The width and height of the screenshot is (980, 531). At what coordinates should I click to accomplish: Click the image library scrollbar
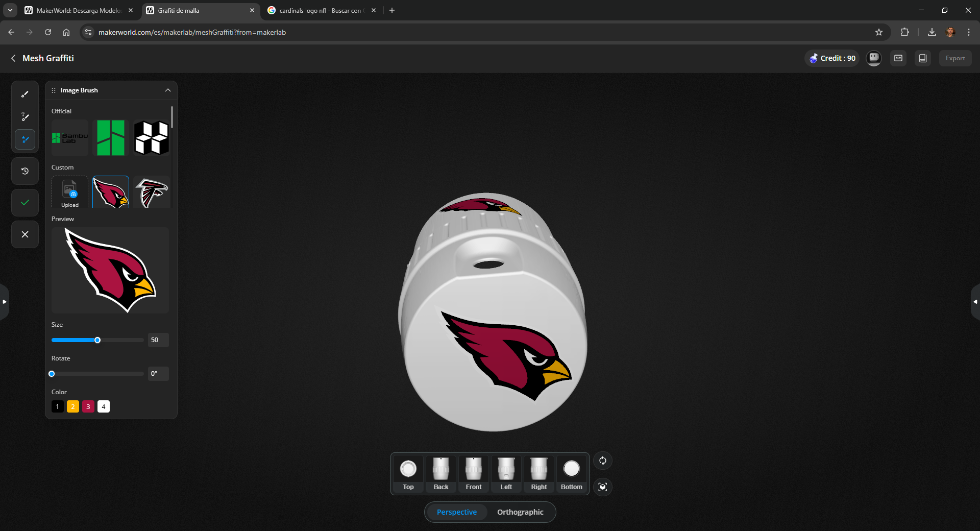(x=172, y=117)
